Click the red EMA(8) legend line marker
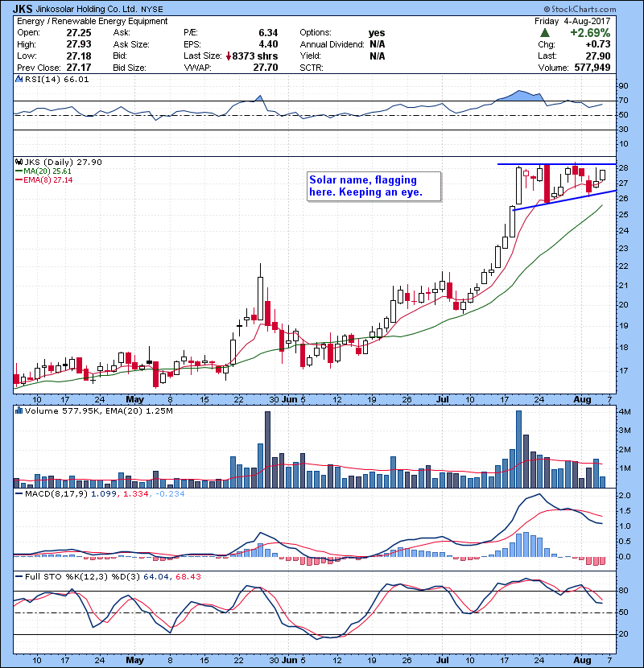The image size is (644, 668). [19, 180]
